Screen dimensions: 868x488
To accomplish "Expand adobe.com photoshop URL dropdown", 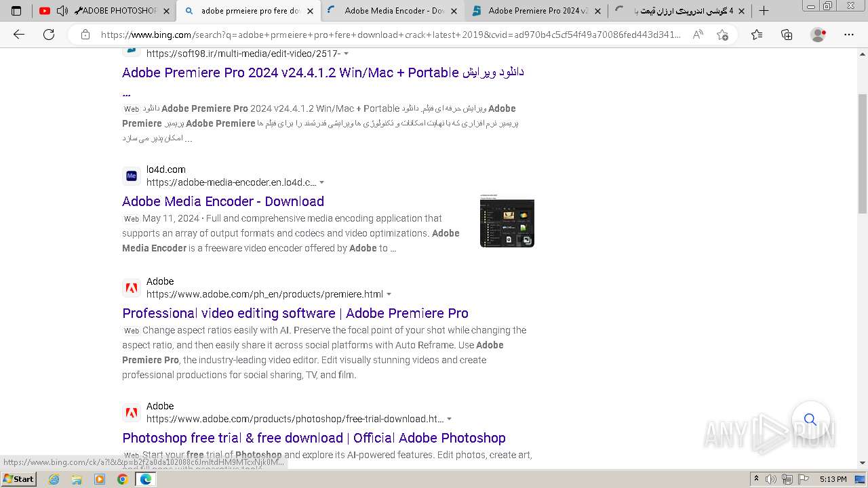I will click(x=450, y=419).
